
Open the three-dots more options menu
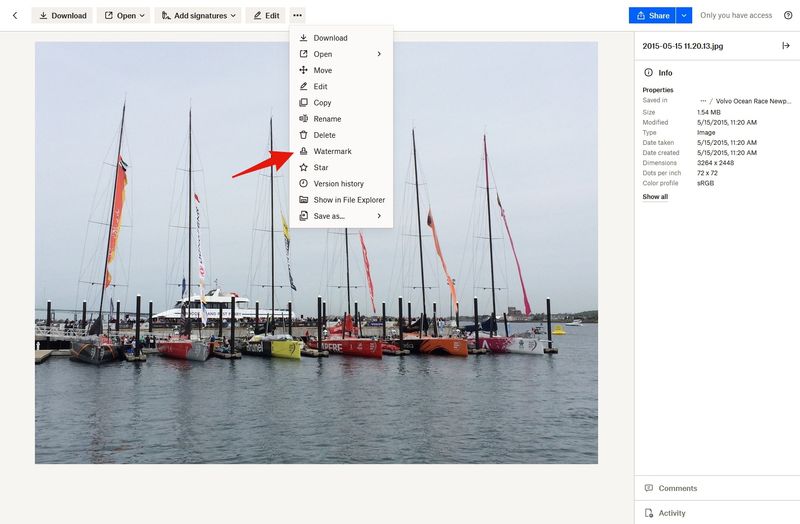297,16
